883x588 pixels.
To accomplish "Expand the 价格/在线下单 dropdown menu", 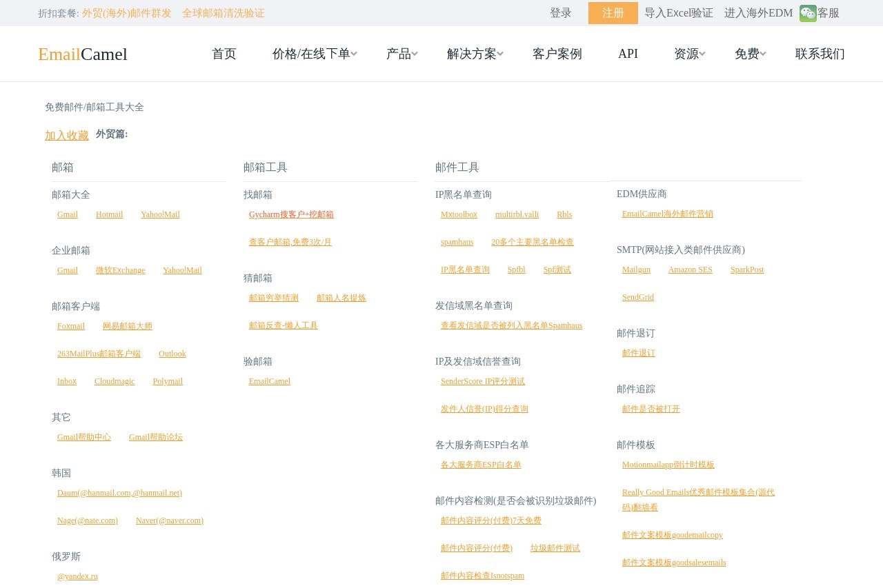I will click(315, 54).
